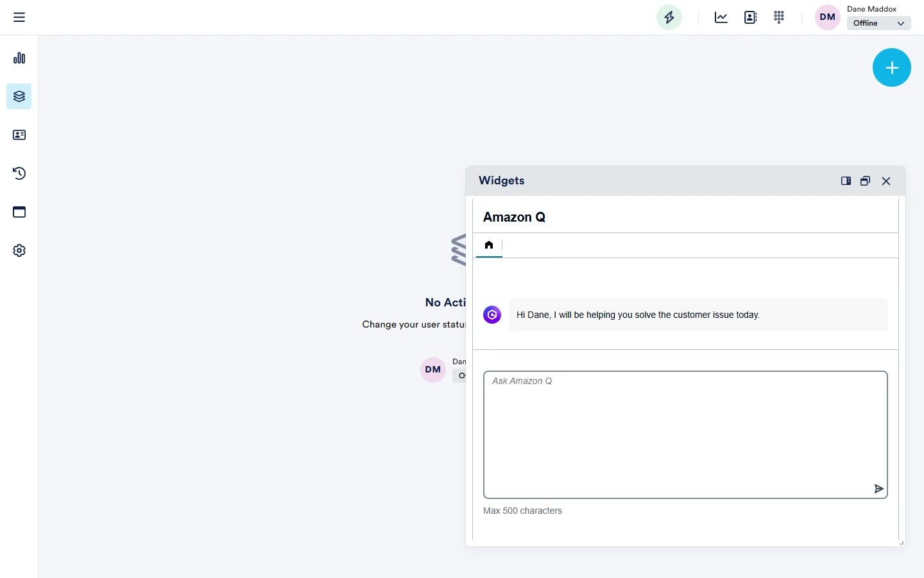Send the Amazon Q message via arrow icon
This screenshot has height=578, width=924.
coord(879,489)
